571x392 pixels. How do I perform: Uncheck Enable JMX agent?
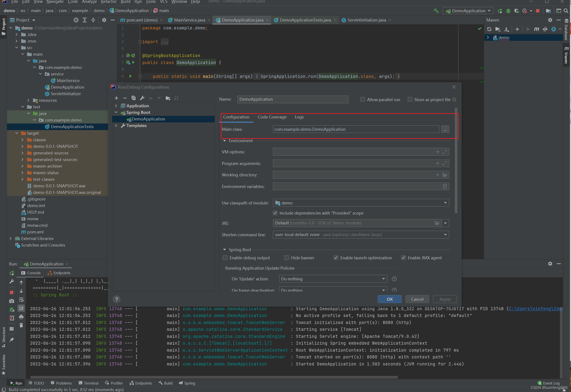403,258
